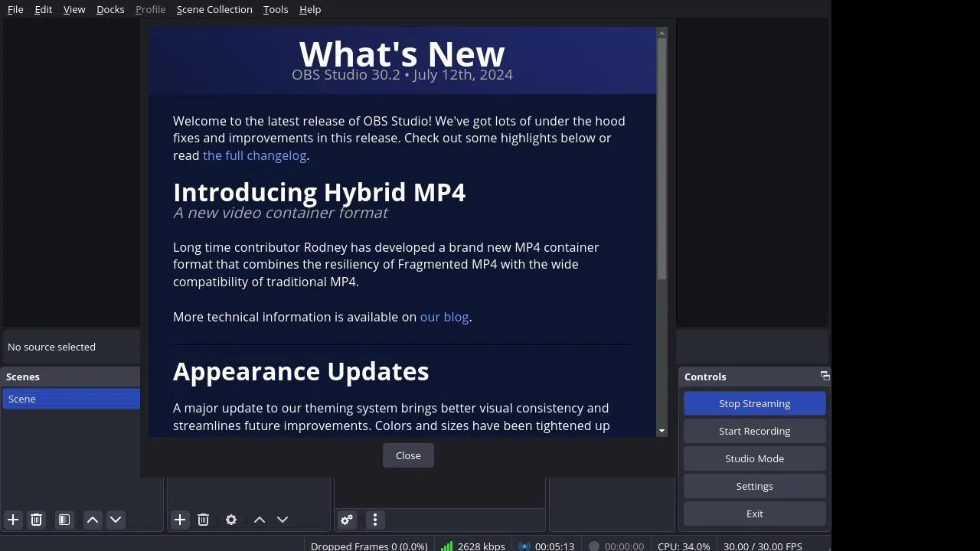This screenshot has width=980, height=551.
Task: Remove selected source with trash icon
Action: (x=203, y=520)
